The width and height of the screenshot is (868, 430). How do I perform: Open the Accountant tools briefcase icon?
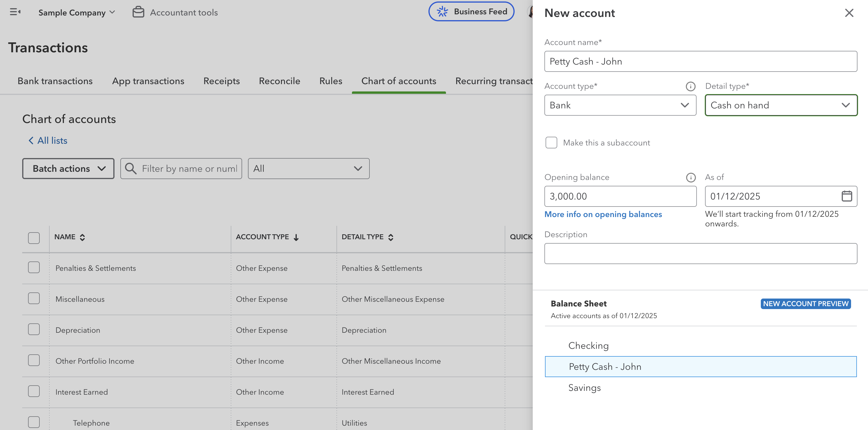pyautogui.click(x=138, y=12)
